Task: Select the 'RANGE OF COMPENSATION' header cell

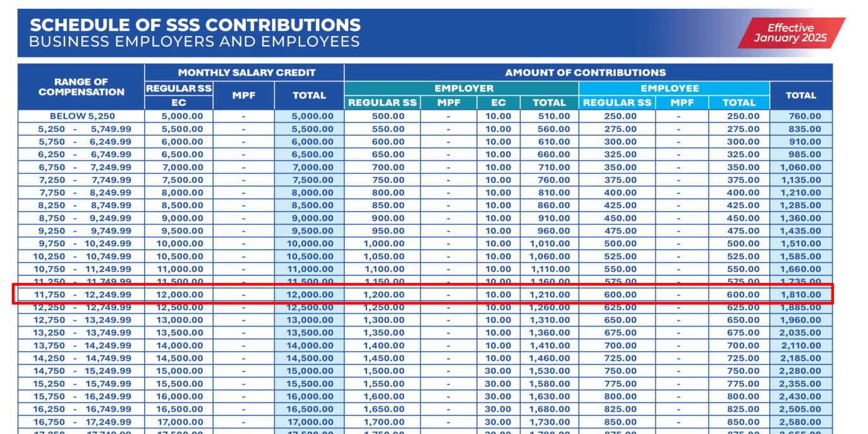Action: [x=81, y=87]
